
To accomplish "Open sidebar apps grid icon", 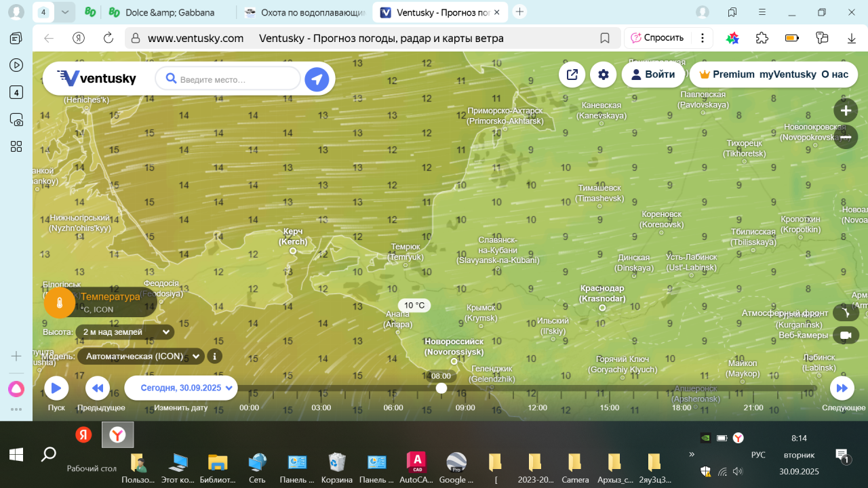I will click(x=16, y=147).
